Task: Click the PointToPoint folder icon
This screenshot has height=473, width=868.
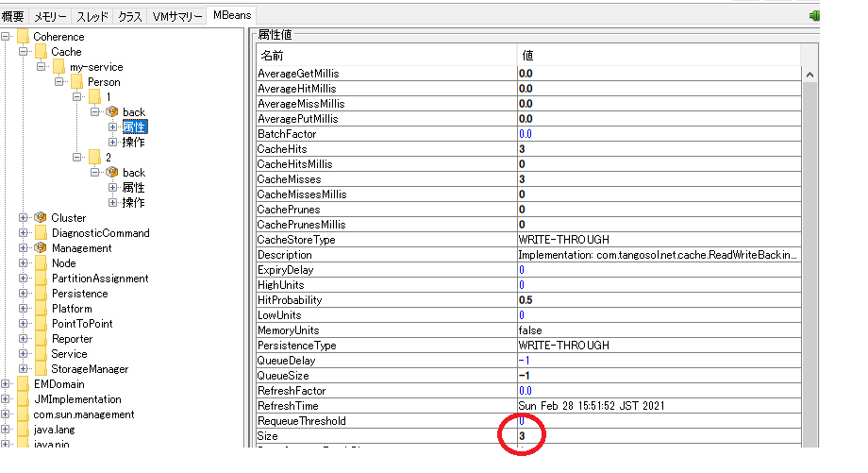Action: pos(41,324)
